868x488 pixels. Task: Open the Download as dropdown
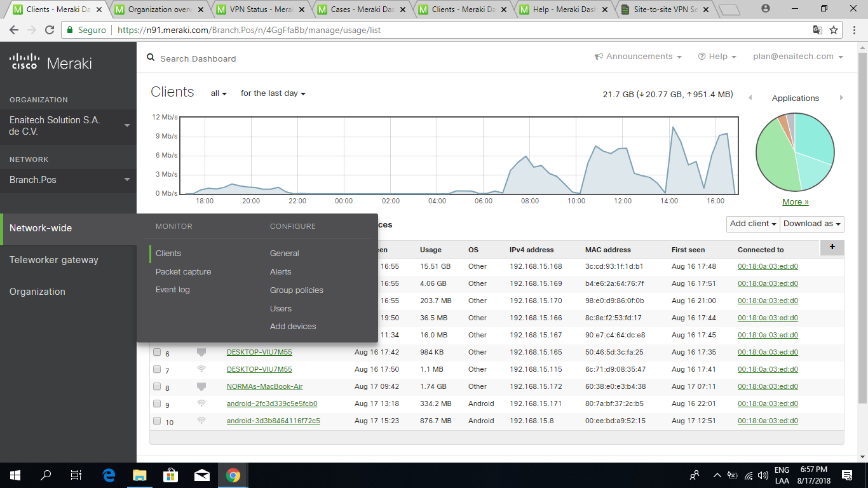coord(812,224)
